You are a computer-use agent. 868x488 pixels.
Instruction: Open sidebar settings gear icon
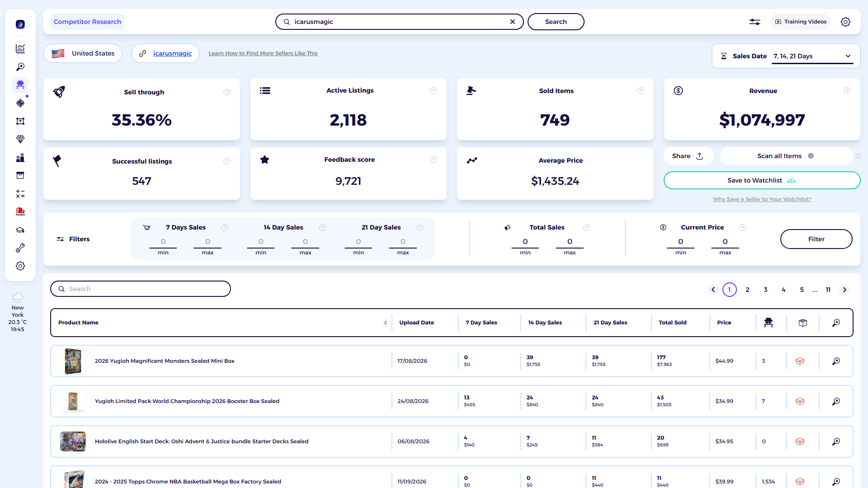point(20,266)
